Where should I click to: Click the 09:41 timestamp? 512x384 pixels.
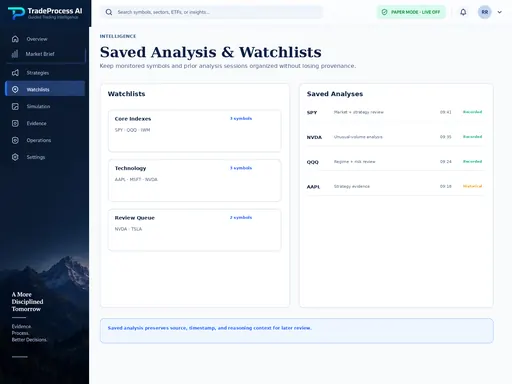(445, 112)
